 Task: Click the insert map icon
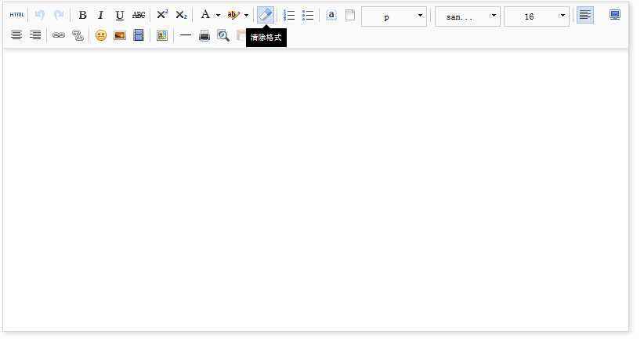click(x=162, y=35)
